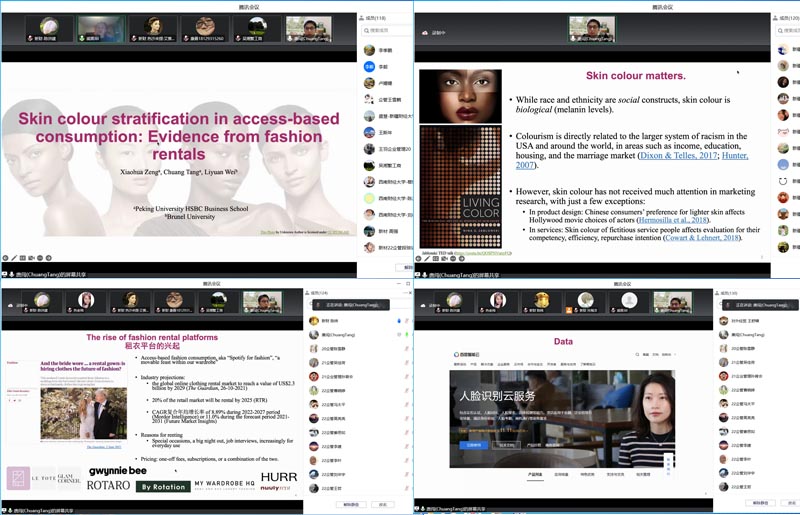800x515 pixels.
Task: Click 李毅's blue avatar in member list
Action: click(x=369, y=66)
